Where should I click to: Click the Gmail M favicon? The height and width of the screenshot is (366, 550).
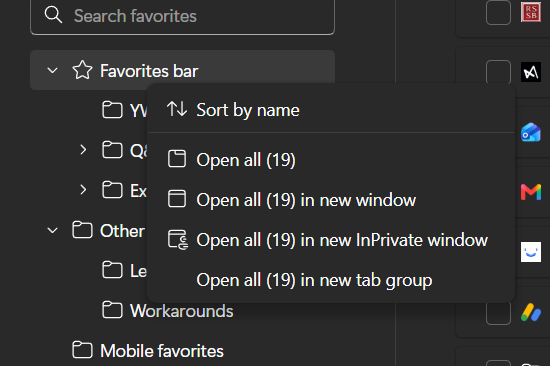tap(531, 192)
